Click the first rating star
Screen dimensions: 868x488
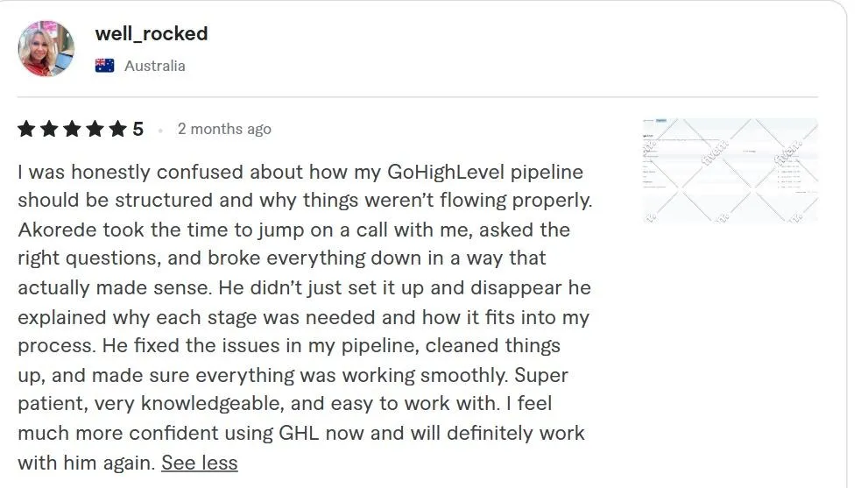coord(26,130)
